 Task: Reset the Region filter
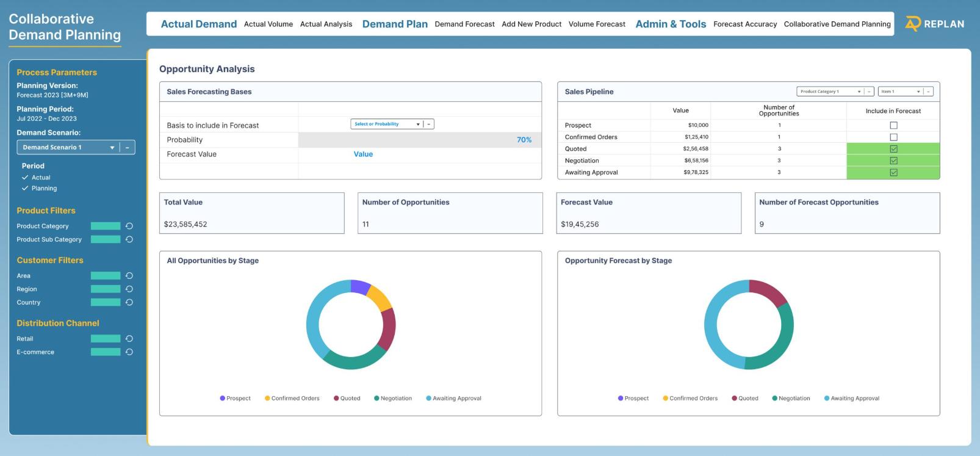click(x=129, y=289)
